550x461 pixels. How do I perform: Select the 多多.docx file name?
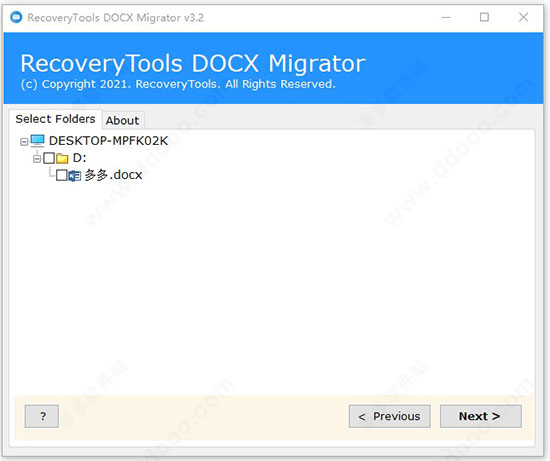(113, 175)
